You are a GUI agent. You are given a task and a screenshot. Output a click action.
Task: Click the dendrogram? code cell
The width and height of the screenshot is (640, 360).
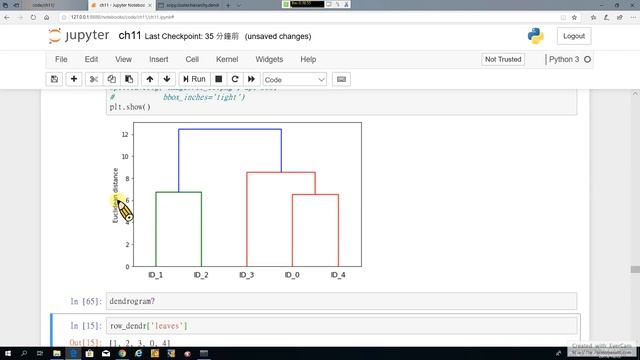pyautogui.click(x=341, y=301)
